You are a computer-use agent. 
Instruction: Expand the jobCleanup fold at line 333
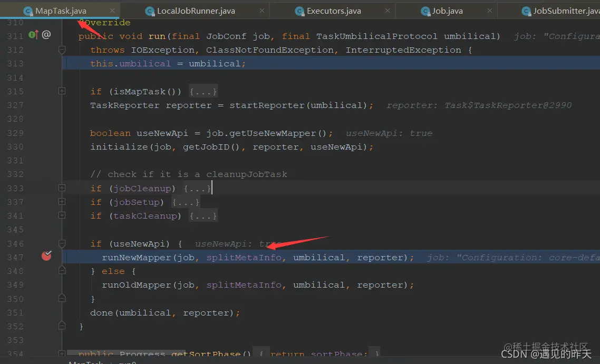point(62,188)
